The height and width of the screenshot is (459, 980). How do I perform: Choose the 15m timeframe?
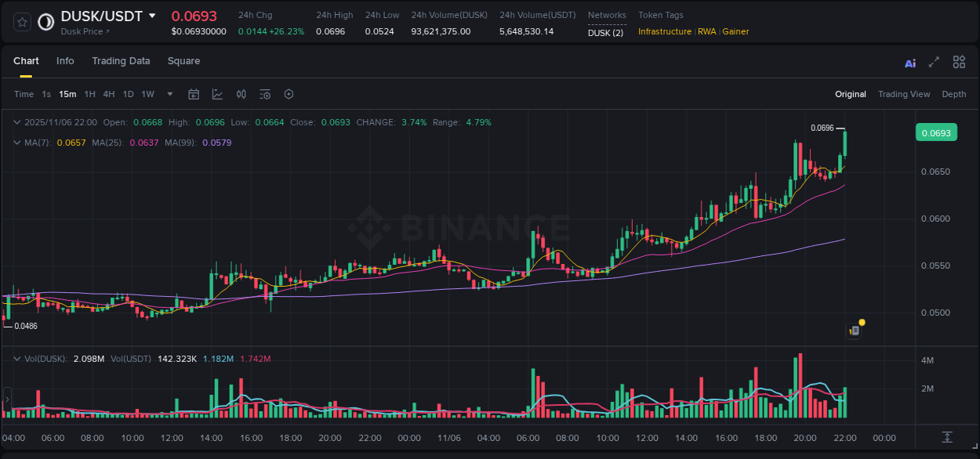point(67,94)
